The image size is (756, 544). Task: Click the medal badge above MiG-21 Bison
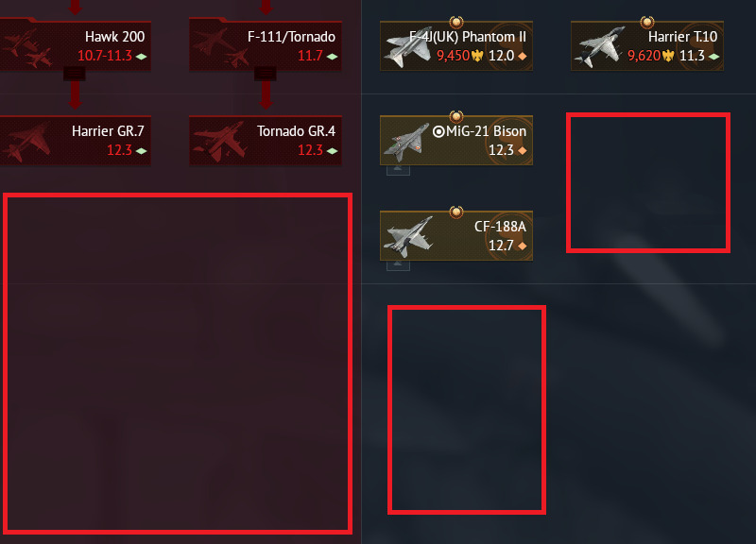[456, 116]
